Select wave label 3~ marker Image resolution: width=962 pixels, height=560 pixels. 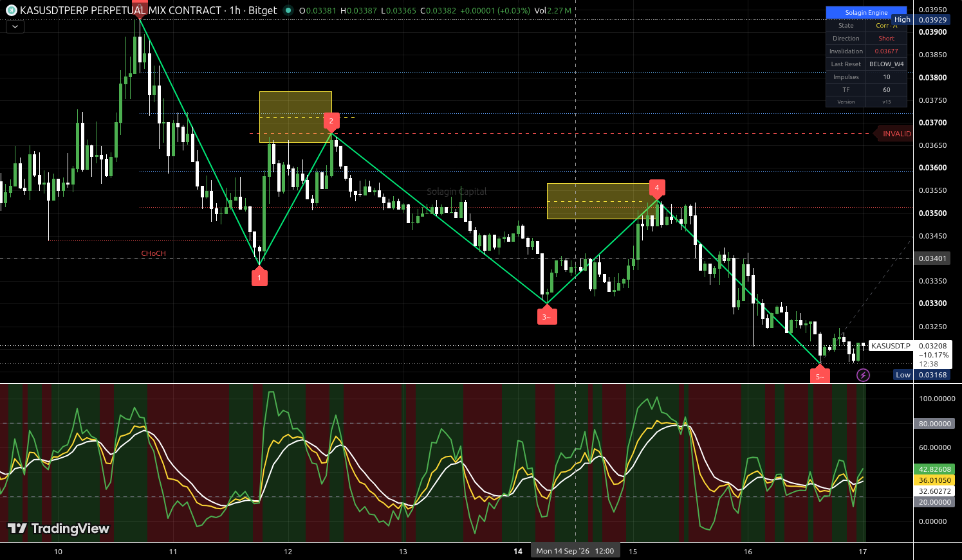click(547, 315)
